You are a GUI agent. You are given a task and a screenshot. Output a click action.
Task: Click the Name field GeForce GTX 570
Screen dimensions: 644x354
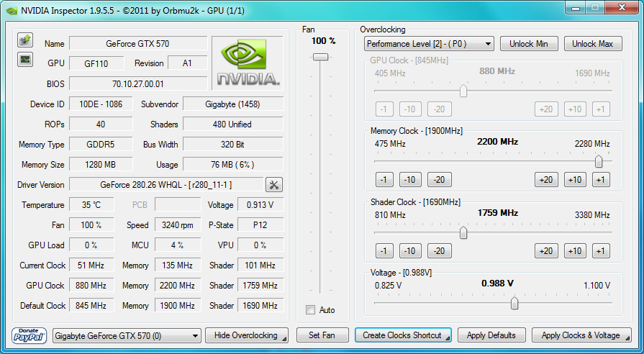tap(138, 44)
